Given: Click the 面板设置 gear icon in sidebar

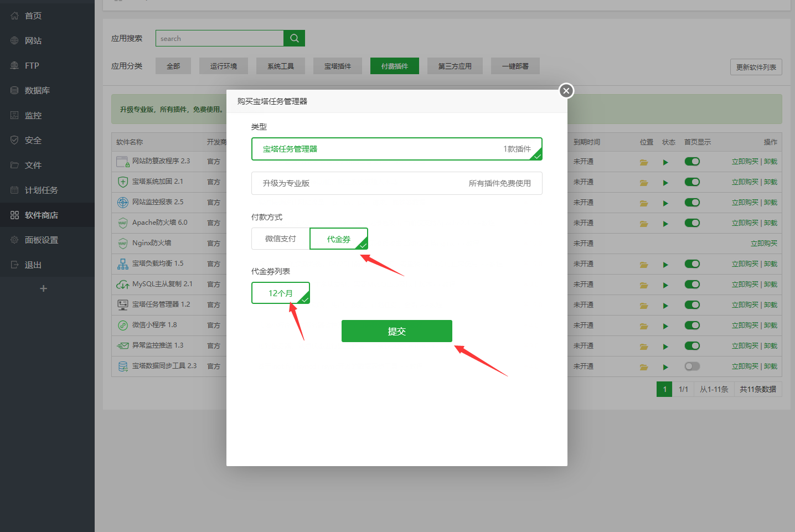Looking at the screenshot, I should click(14, 240).
